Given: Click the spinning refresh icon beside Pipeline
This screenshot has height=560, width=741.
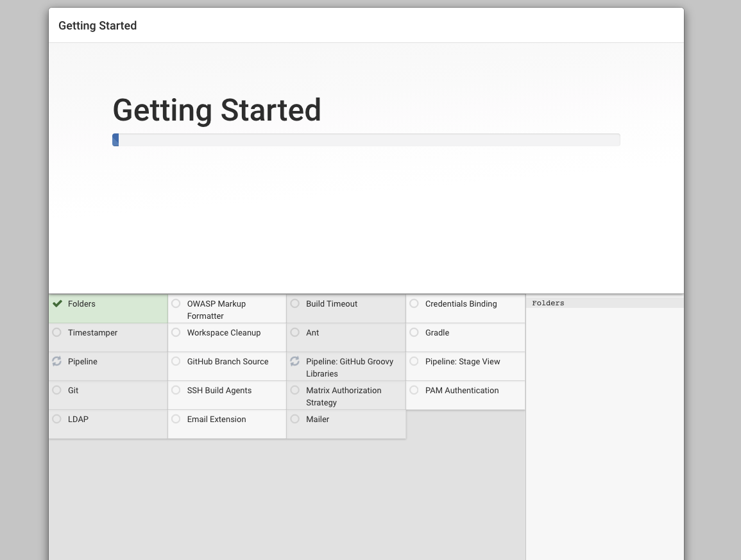Looking at the screenshot, I should coord(56,361).
